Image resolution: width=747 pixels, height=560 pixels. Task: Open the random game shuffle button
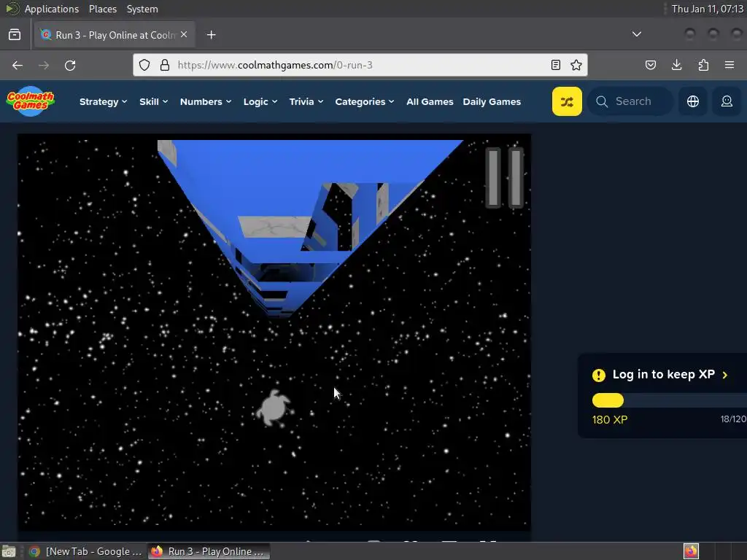(567, 101)
